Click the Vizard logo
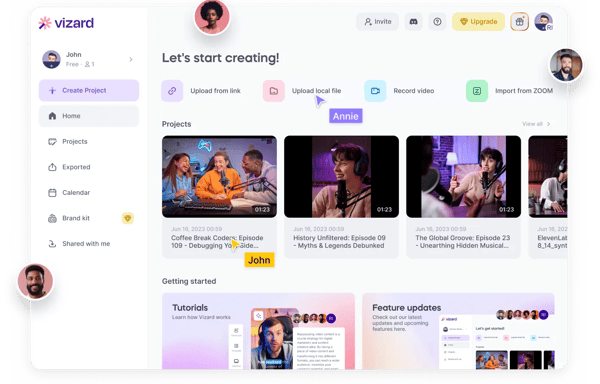The width and height of the screenshot is (600, 384). click(66, 23)
